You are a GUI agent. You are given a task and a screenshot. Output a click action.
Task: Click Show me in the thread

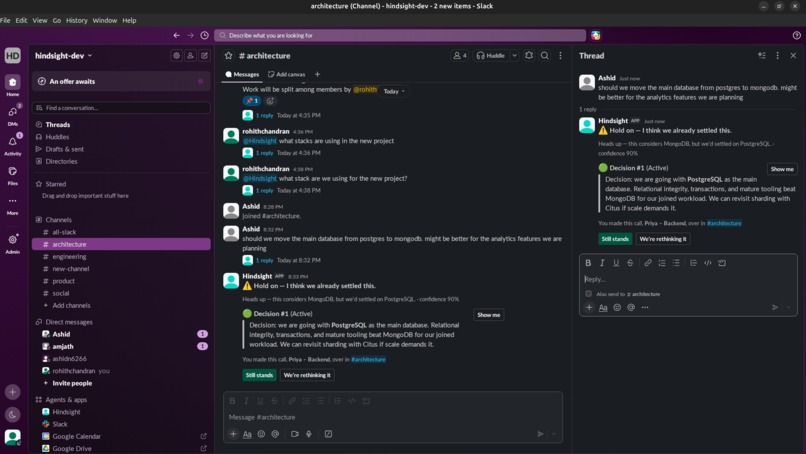point(782,169)
